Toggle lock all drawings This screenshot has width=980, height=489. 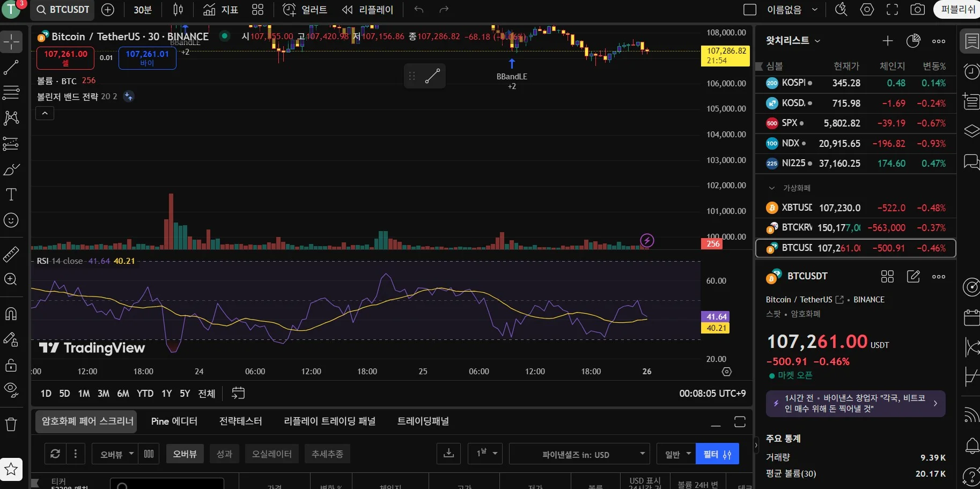11,365
